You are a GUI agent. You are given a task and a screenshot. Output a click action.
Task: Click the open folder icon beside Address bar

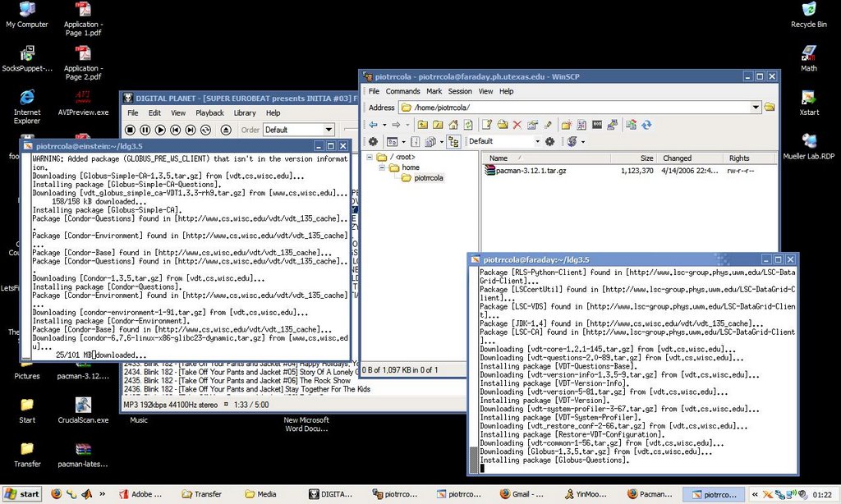point(769,108)
